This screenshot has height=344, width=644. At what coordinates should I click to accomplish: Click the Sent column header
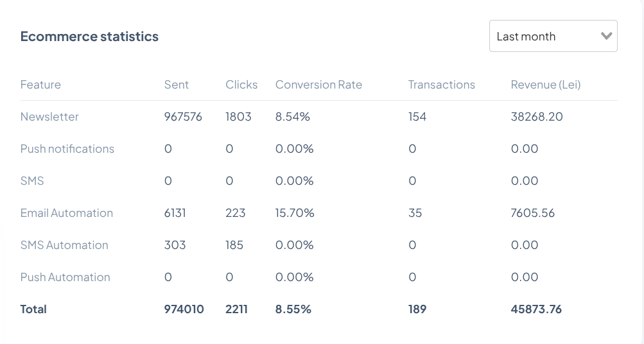(x=177, y=85)
